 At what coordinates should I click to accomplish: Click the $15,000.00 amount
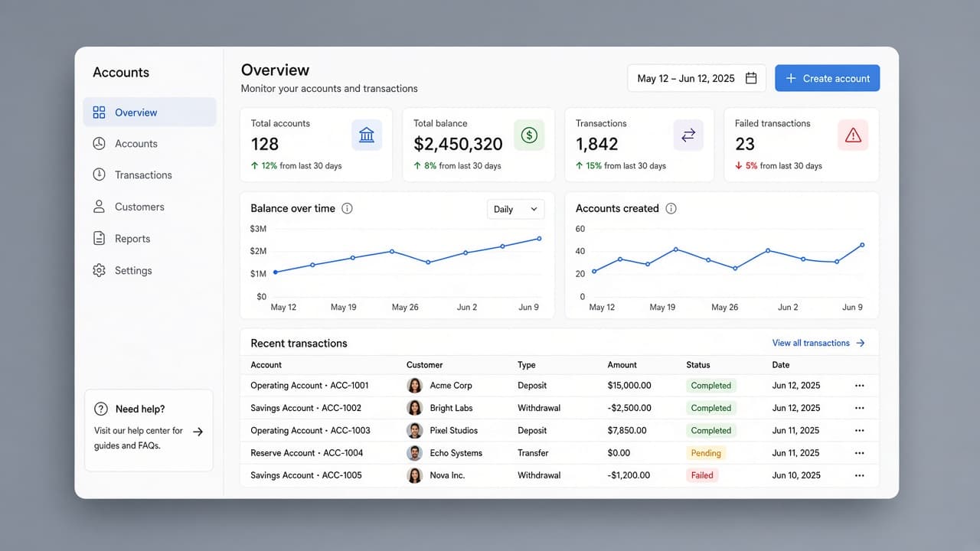pos(629,386)
